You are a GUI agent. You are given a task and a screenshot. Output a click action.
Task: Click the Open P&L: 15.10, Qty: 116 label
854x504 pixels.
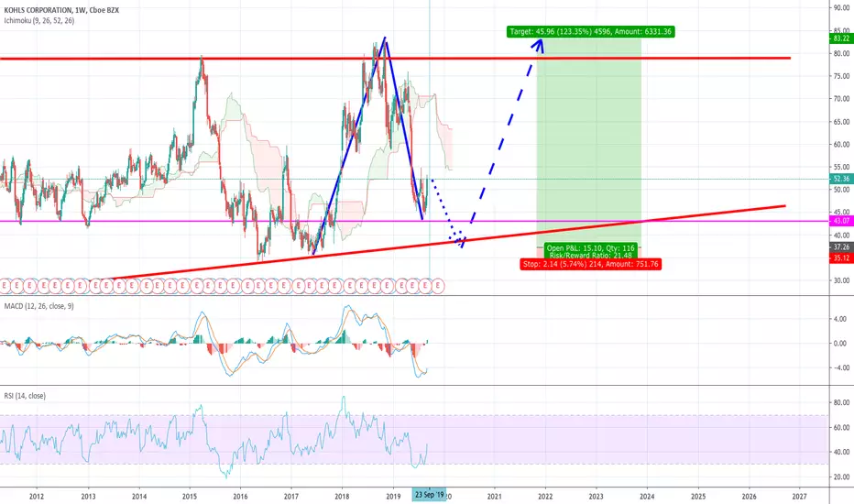(x=590, y=248)
